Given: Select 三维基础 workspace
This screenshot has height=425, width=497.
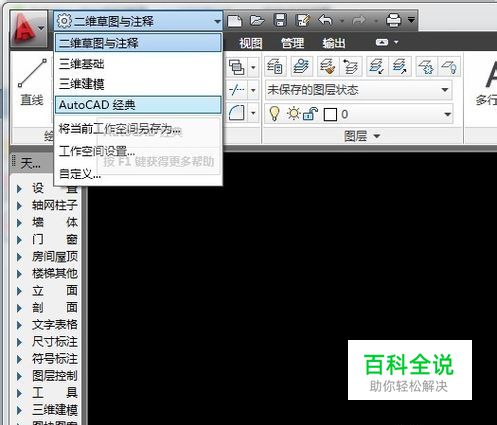Looking at the screenshot, I should pos(138,64).
